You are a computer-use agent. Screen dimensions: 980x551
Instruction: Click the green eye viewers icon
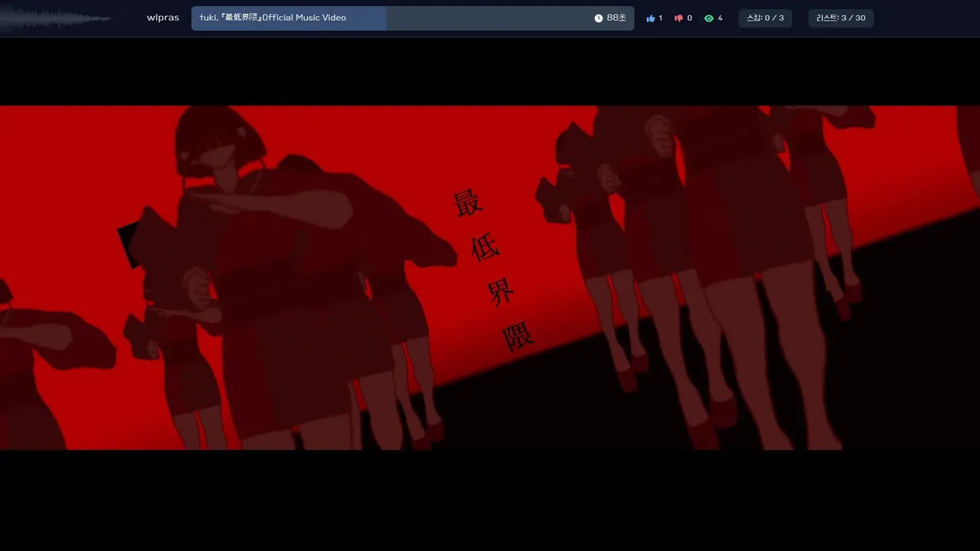(x=709, y=18)
